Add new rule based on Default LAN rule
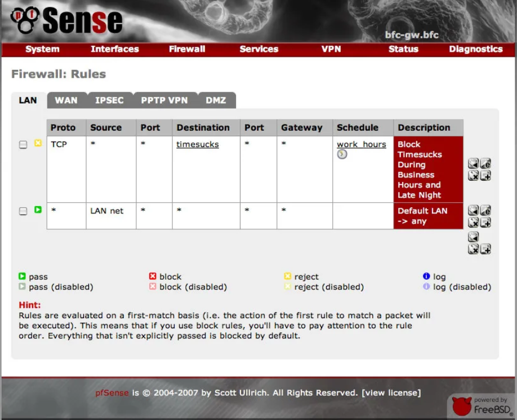517x420 pixels. (x=485, y=222)
